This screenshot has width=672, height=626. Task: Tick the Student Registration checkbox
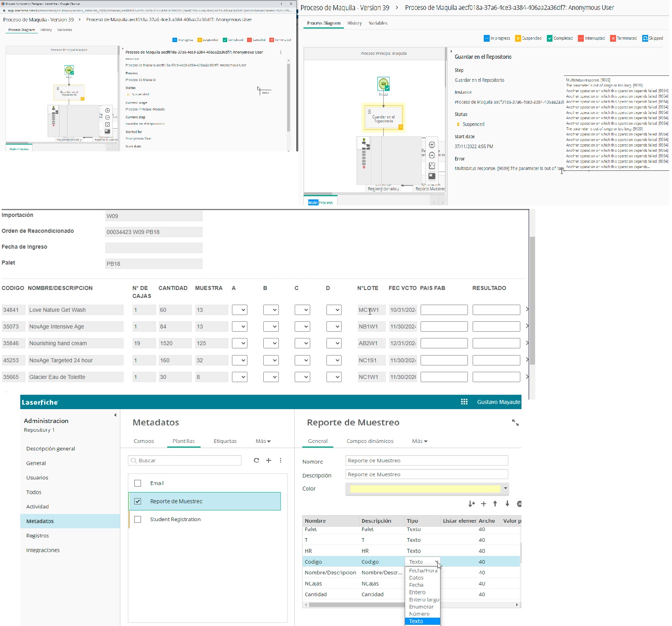[138, 520]
